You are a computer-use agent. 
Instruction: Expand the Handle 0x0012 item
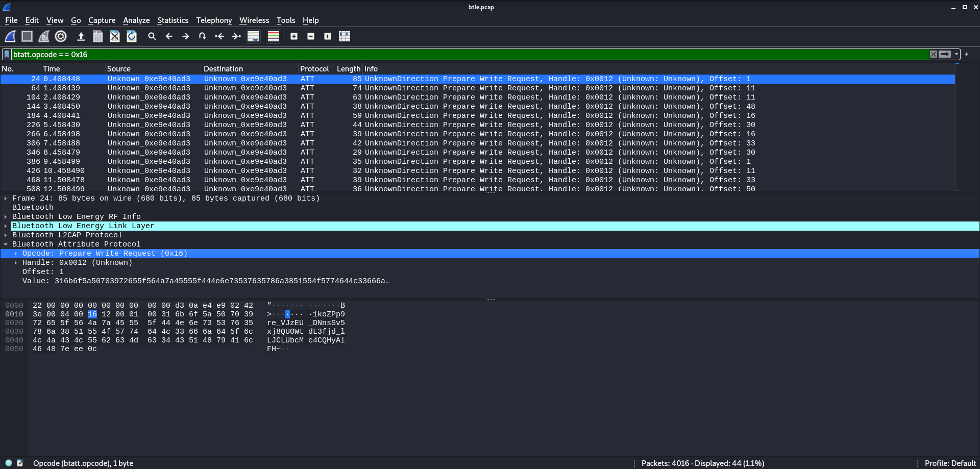[16, 263]
